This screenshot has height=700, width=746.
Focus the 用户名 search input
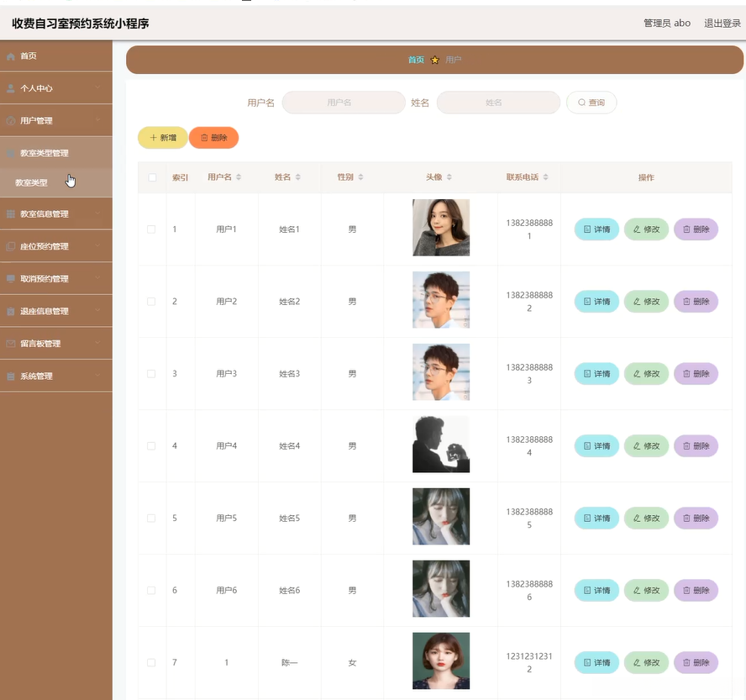click(x=344, y=103)
